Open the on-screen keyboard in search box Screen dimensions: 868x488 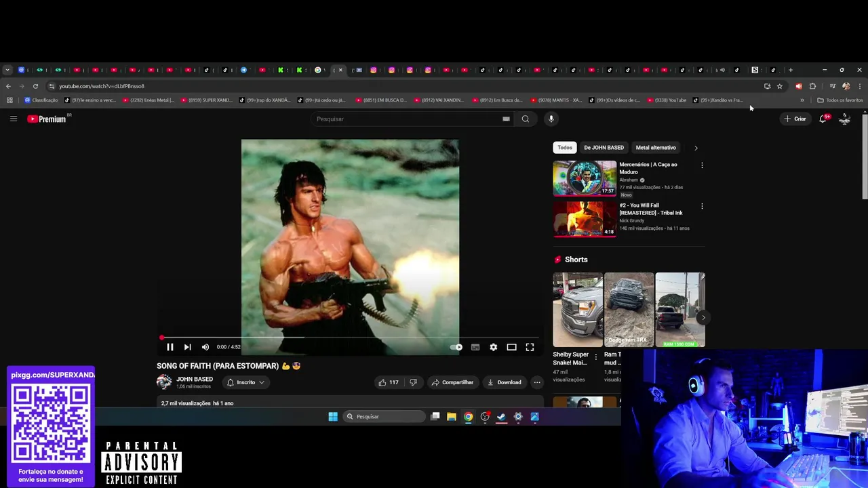(506, 119)
